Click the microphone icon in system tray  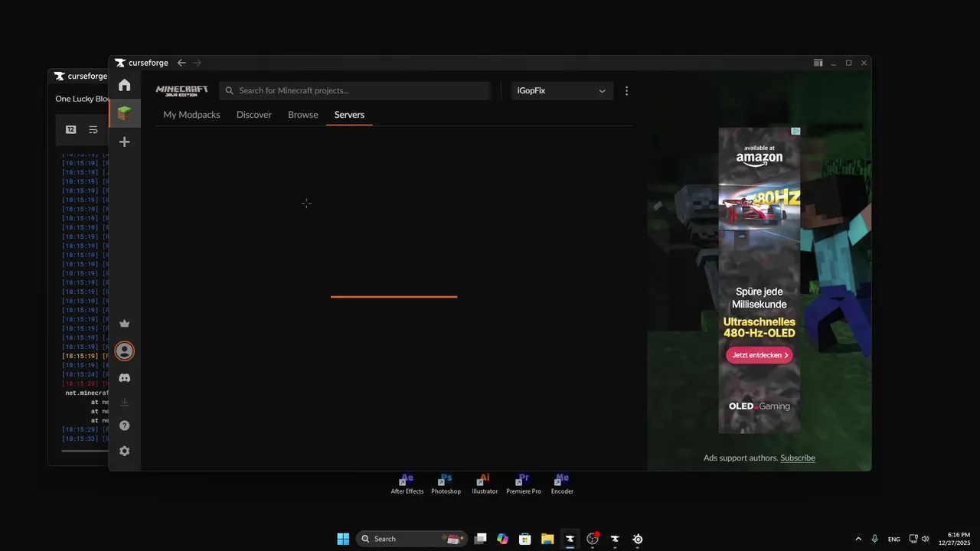point(875,539)
